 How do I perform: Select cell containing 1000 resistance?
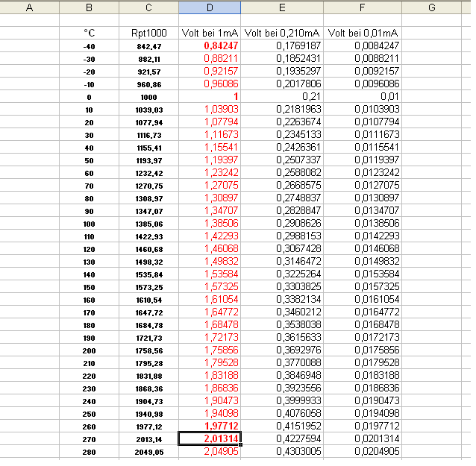[x=148, y=97]
